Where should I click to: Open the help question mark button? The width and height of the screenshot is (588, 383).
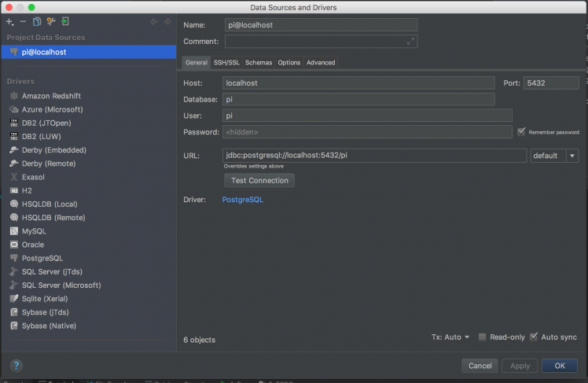(17, 366)
